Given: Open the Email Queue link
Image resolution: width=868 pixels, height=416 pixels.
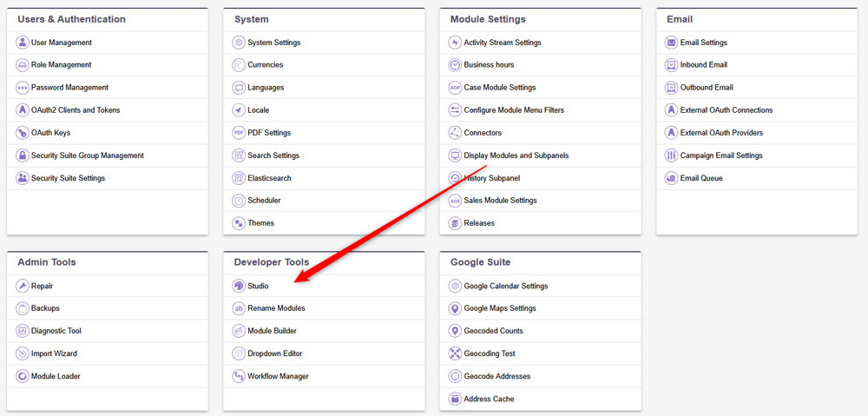Looking at the screenshot, I should tap(701, 178).
